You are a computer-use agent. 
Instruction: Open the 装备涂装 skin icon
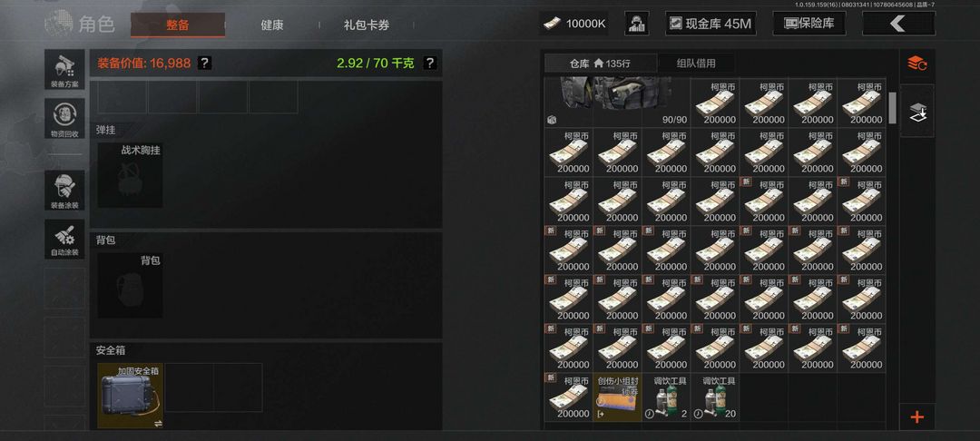(x=64, y=191)
